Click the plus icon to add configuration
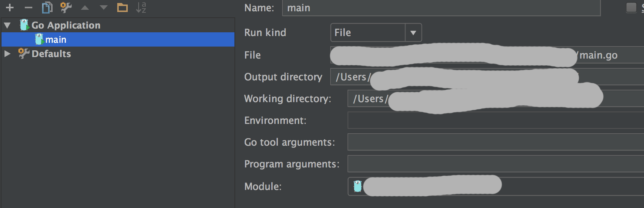This screenshot has height=208, width=644. (x=10, y=8)
